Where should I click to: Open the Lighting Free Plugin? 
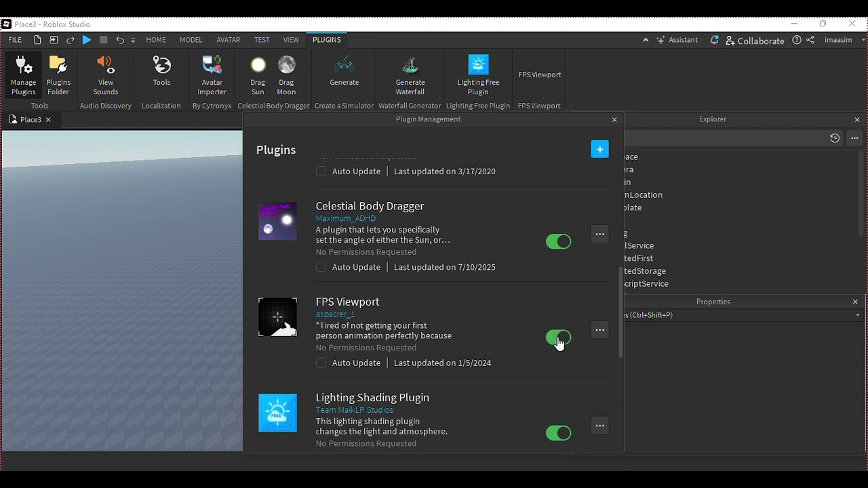pyautogui.click(x=478, y=75)
